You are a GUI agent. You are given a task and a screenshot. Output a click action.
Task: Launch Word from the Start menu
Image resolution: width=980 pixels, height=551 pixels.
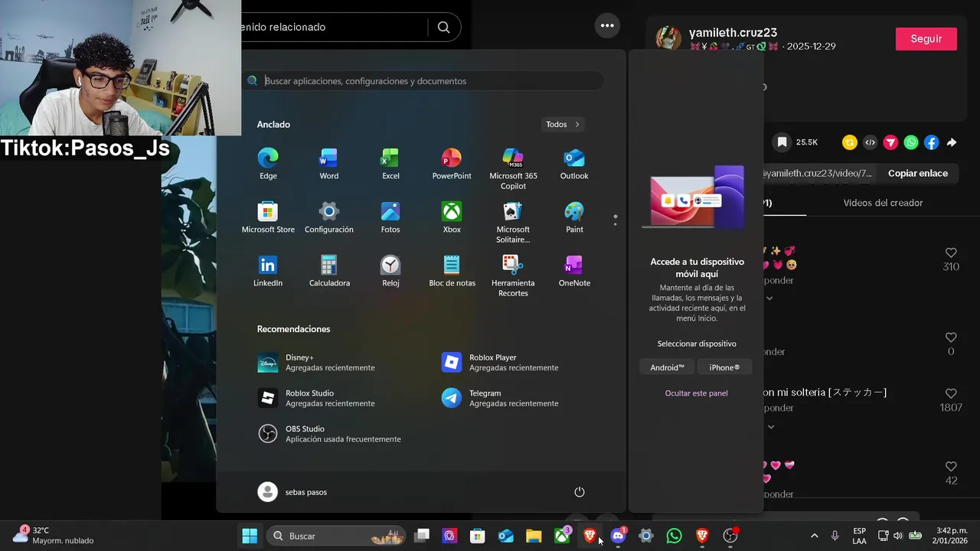(x=329, y=165)
